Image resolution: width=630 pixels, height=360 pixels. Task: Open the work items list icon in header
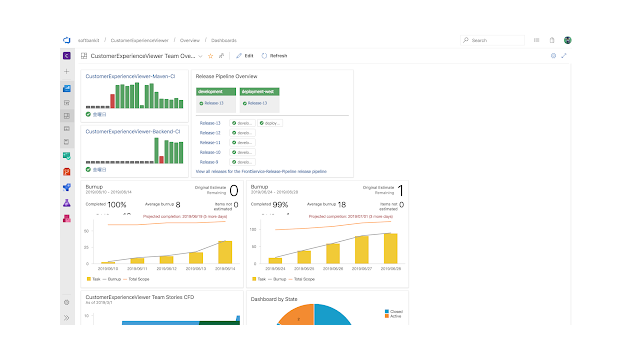point(536,40)
